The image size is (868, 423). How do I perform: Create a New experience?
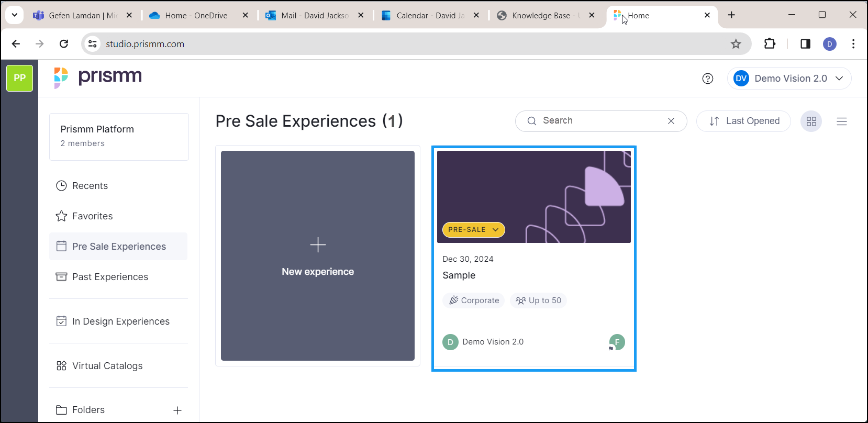(317, 255)
